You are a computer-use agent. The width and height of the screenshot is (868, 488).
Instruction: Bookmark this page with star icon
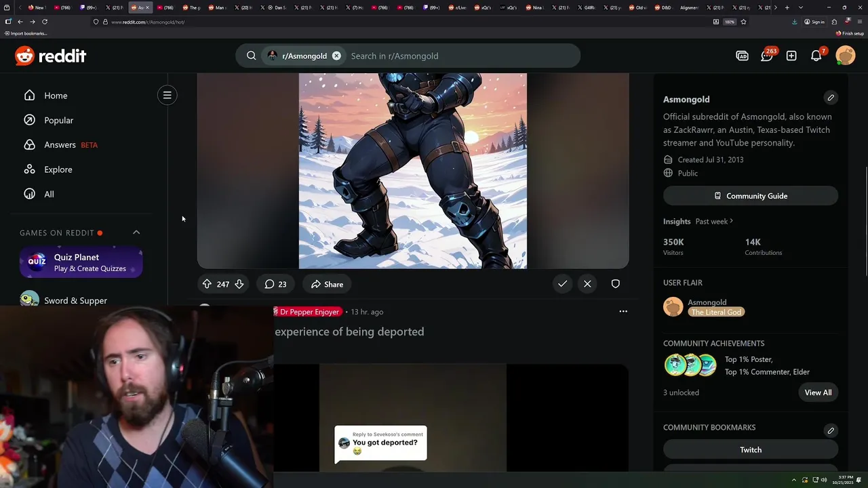click(743, 22)
